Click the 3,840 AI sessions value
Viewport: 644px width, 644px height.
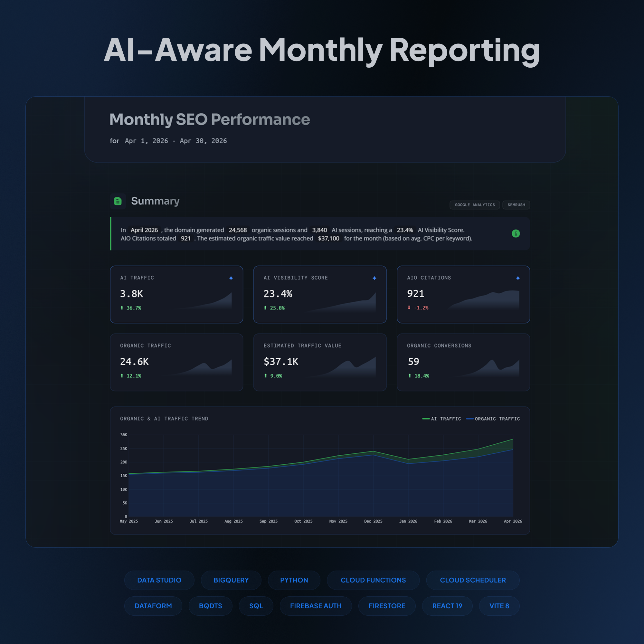pyautogui.click(x=319, y=230)
